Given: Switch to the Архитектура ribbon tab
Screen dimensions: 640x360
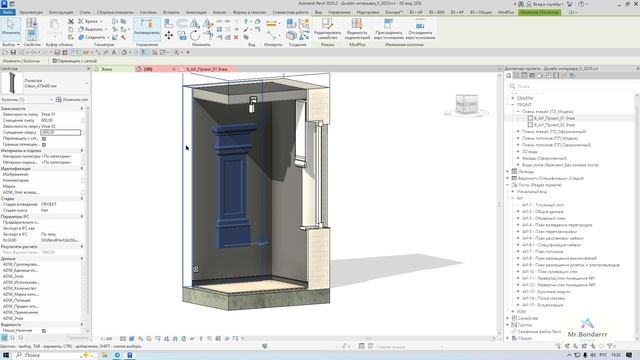Looking at the screenshot, I should click(31, 12).
